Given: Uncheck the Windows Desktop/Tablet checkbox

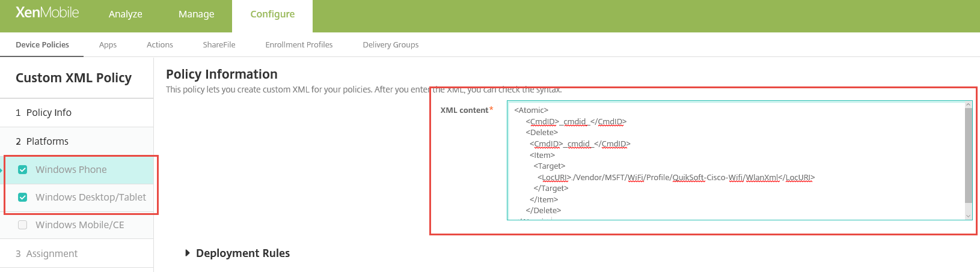Looking at the screenshot, I should click(x=23, y=198).
